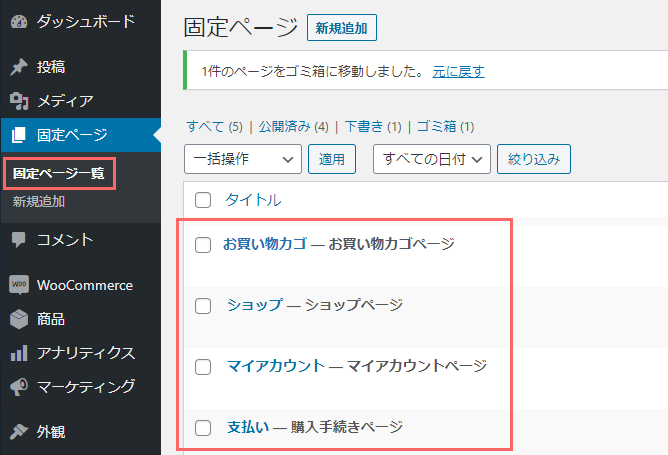Viewport: 668px width, 455px height.
Task: Check the ショップ page checkbox
Action: point(203,306)
